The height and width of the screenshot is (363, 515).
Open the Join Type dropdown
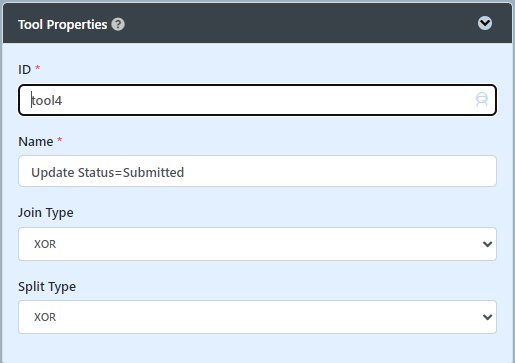coord(257,244)
